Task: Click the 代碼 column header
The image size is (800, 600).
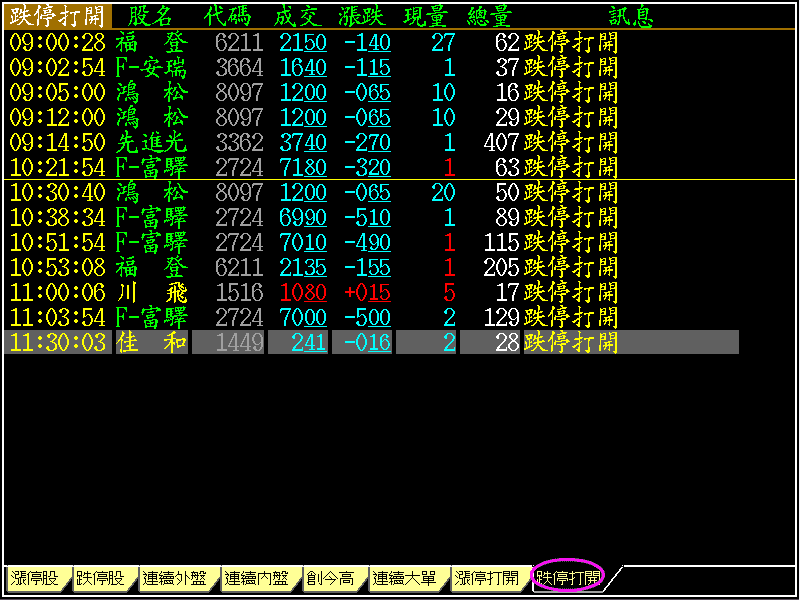Action: [229, 16]
